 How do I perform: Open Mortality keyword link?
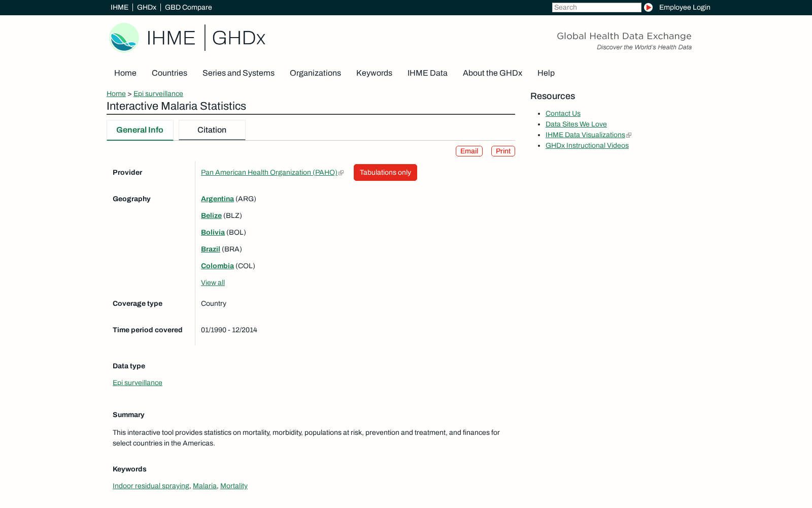click(x=234, y=486)
